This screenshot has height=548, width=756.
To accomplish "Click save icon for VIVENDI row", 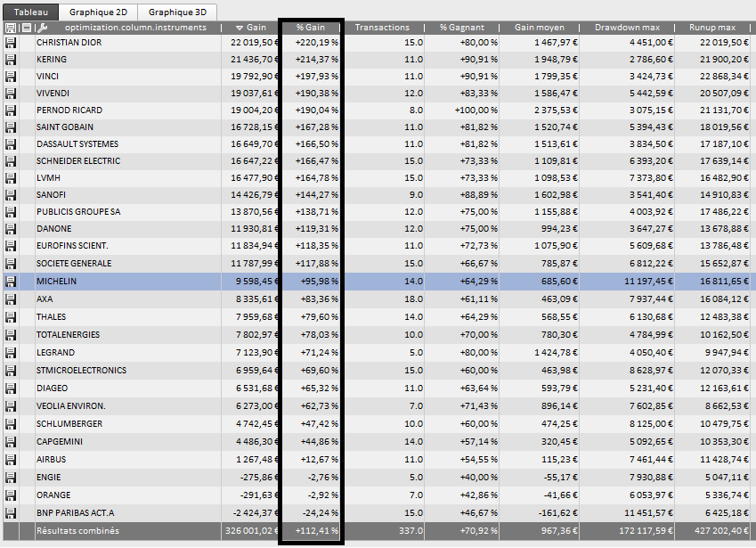I will click(11, 94).
